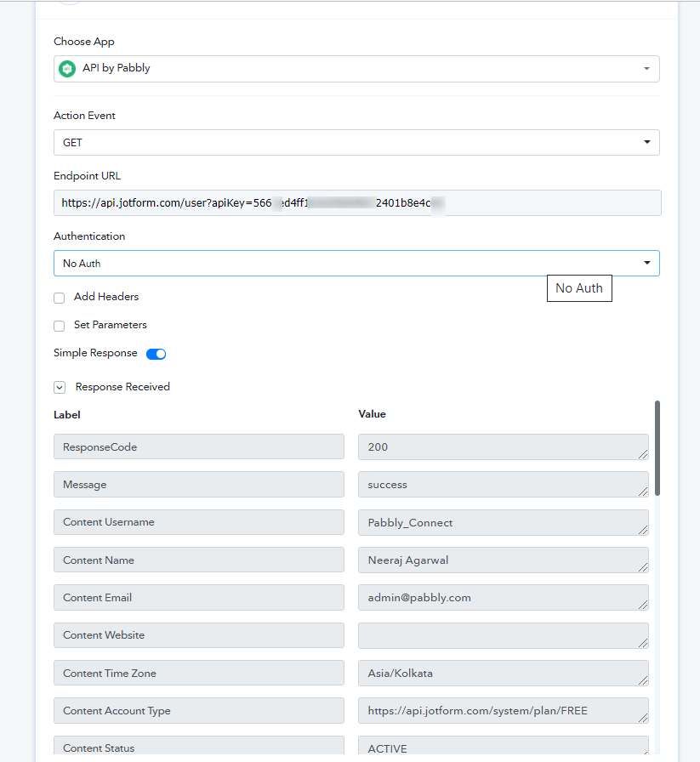Click the response list vertical scrollbar

(657, 448)
